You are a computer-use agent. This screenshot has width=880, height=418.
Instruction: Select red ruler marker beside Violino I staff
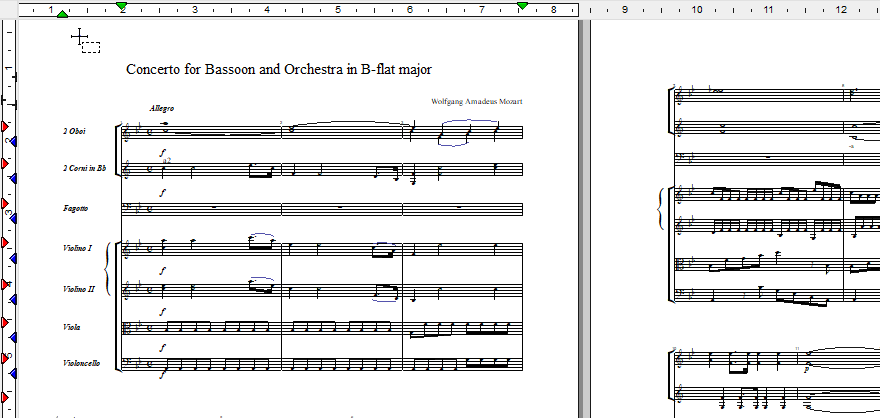6,244
